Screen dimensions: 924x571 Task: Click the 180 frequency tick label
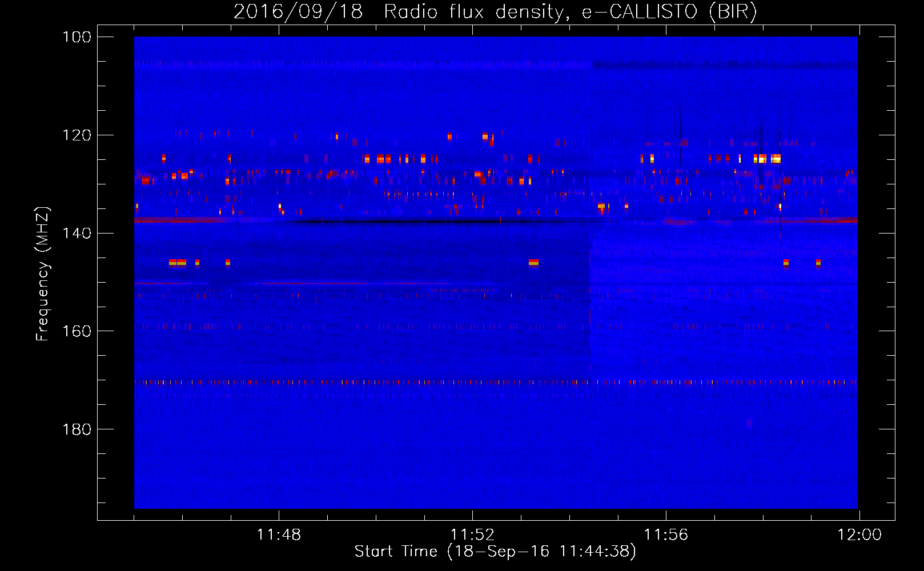pyautogui.click(x=77, y=429)
